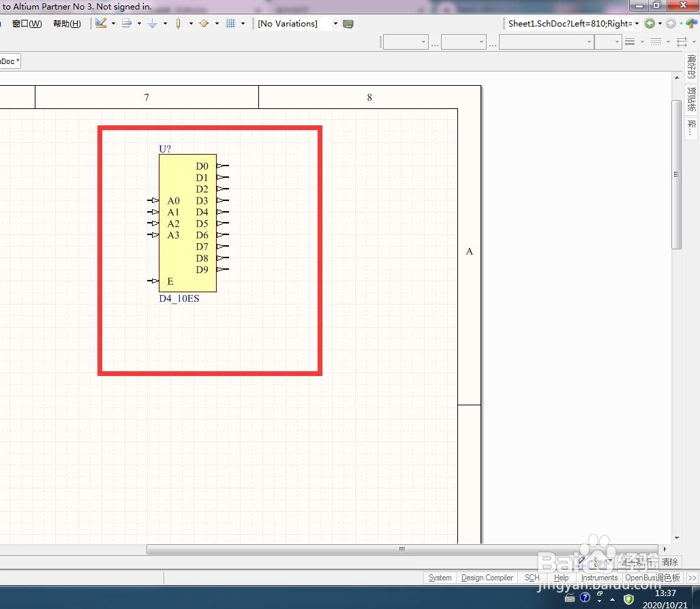This screenshot has height=609, width=700.
Task: Show hidden system tray icons
Action: (x=613, y=599)
